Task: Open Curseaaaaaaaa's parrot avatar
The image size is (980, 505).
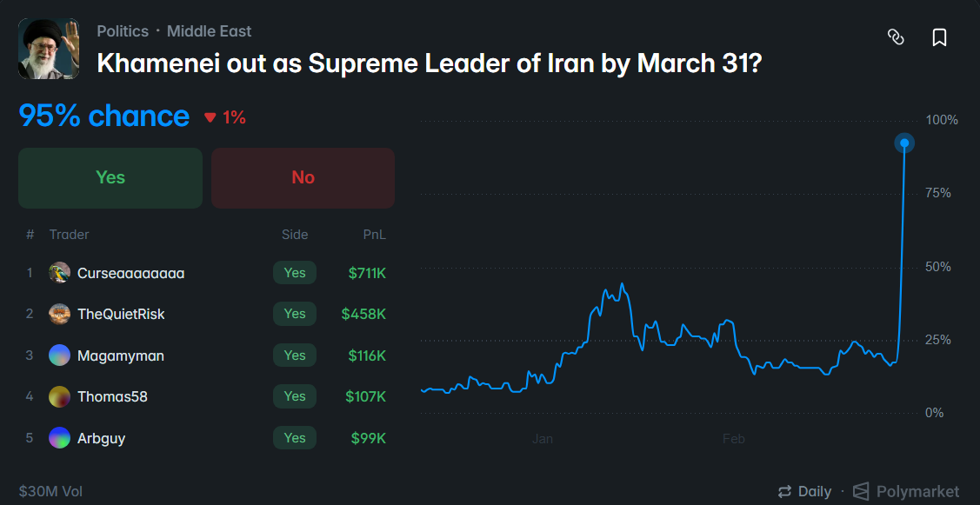Action: click(x=59, y=273)
